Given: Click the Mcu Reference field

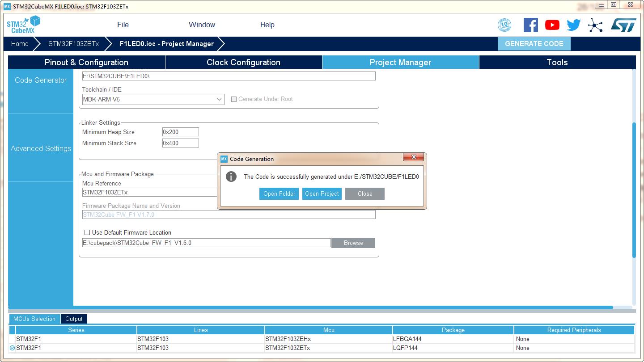Looking at the screenshot, I should click(150, 192).
